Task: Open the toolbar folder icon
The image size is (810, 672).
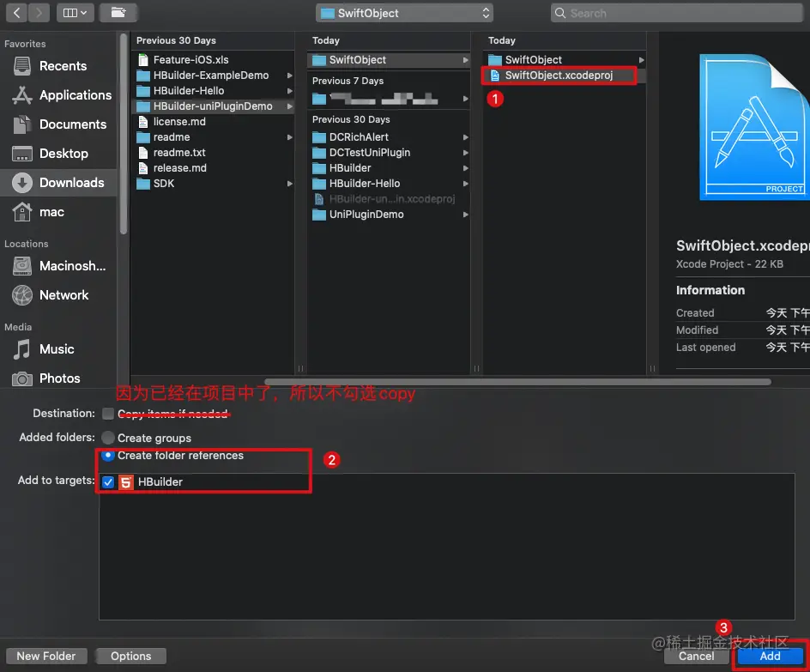Action: coord(118,12)
